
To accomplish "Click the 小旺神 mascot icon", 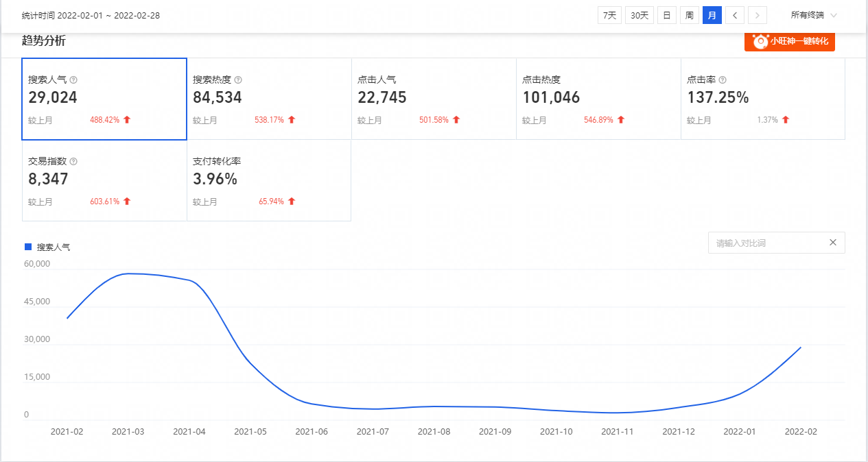I will 760,41.
